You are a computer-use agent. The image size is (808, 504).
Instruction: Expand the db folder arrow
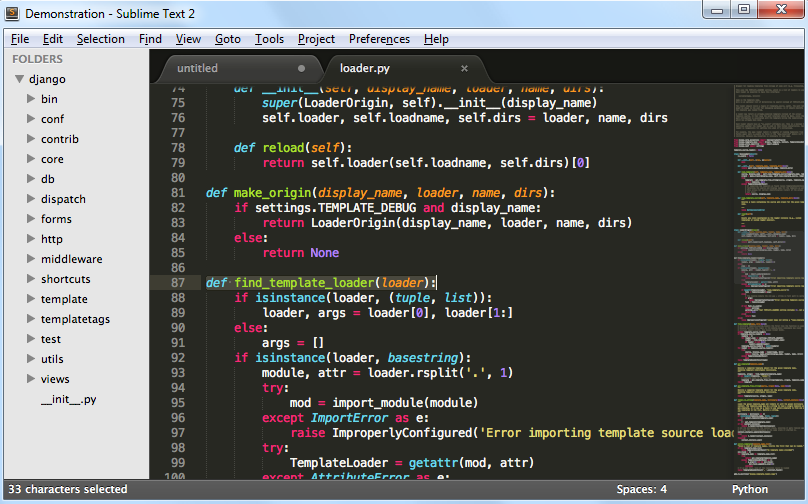click(x=31, y=178)
